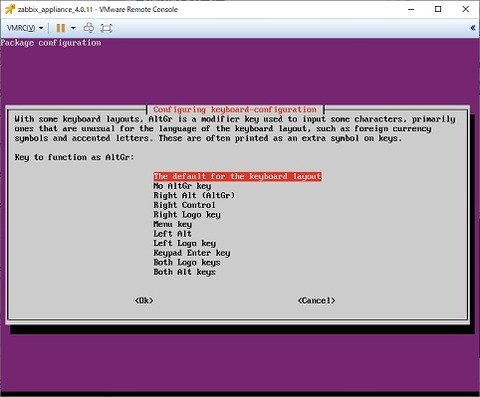
Task: Select No AltGr key option
Action: pos(182,186)
